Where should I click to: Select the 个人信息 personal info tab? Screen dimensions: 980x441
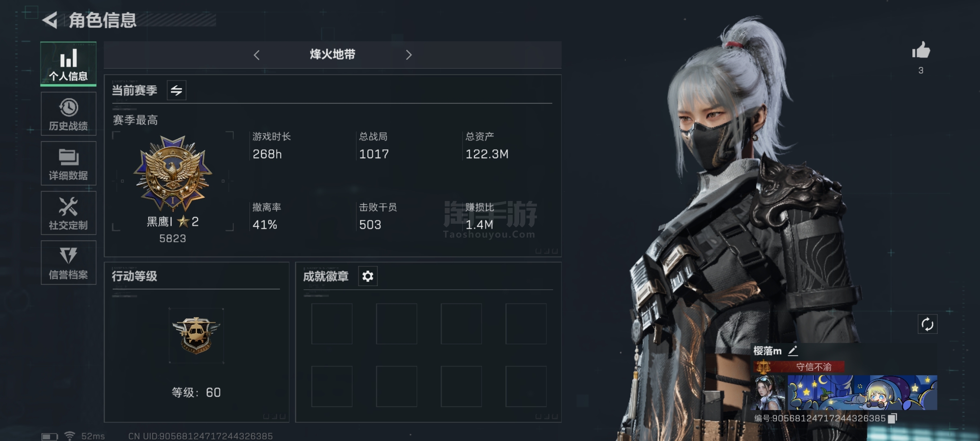click(69, 64)
